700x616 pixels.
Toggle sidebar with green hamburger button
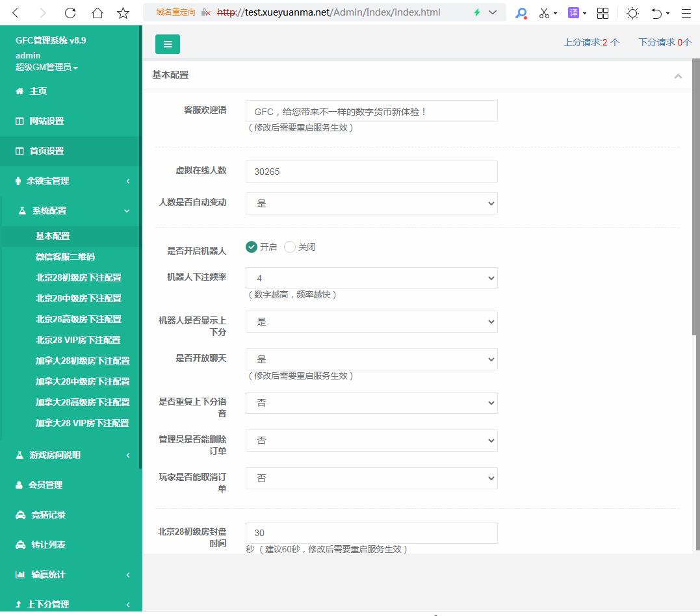tap(168, 44)
